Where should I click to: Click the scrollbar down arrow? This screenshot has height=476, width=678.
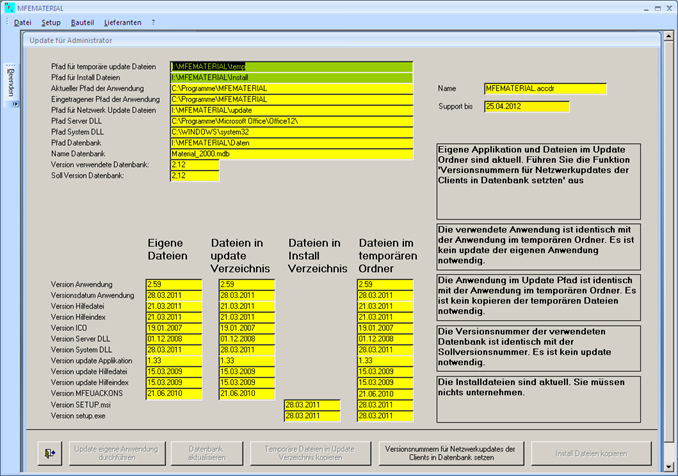click(668, 466)
